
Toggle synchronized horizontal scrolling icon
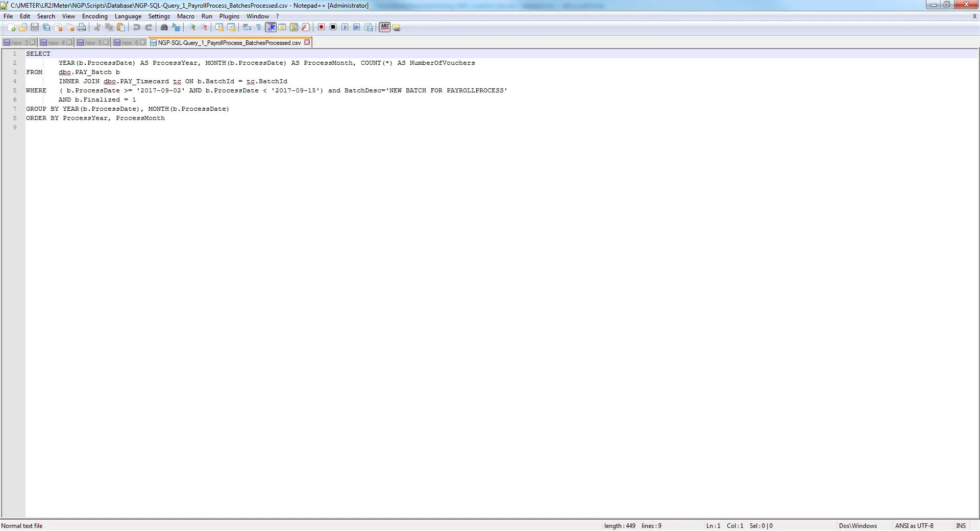(231, 28)
